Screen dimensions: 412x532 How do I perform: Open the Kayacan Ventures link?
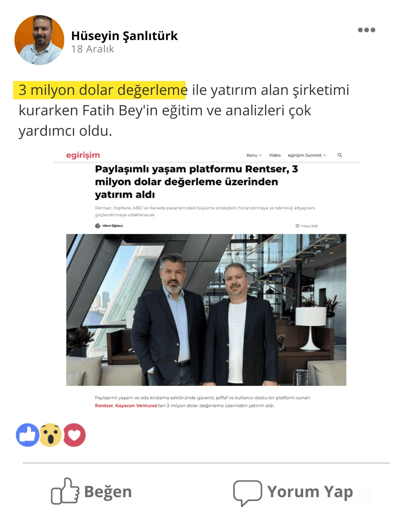136,406
